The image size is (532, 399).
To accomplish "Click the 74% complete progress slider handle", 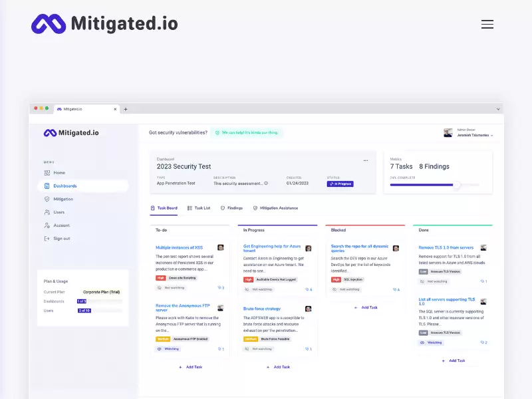I will 457,185.
